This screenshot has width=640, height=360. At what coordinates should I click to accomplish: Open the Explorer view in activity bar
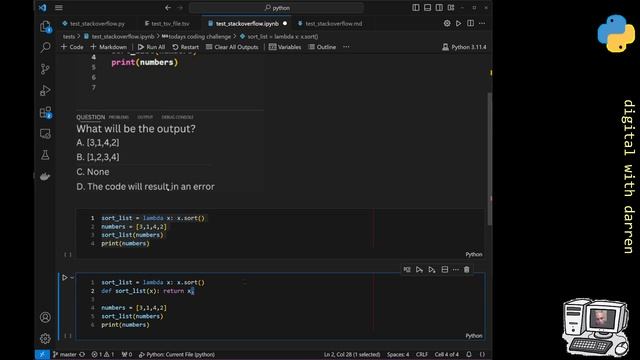point(45,27)
